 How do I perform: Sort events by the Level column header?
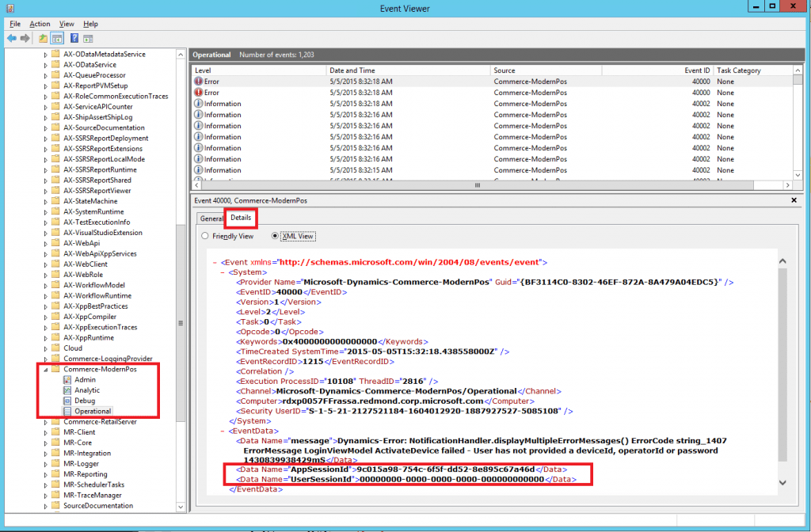[259, 70]
